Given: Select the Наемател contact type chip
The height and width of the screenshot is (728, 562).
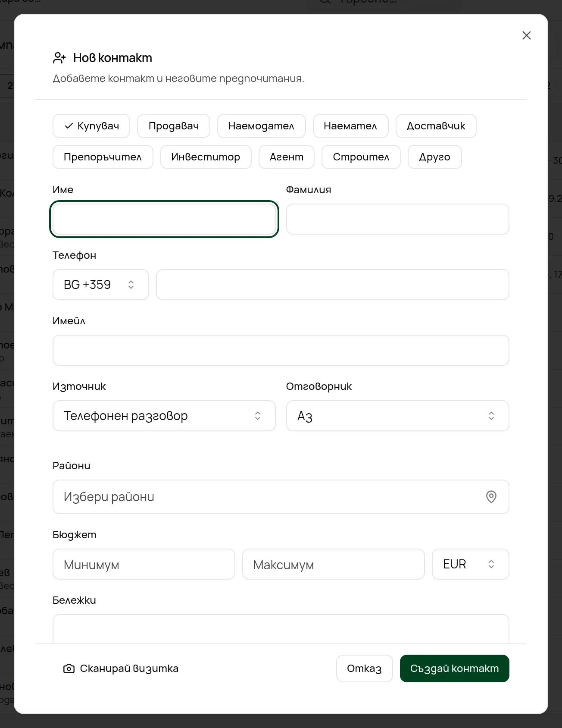Looking at the screenshot, I should (350, 126).
